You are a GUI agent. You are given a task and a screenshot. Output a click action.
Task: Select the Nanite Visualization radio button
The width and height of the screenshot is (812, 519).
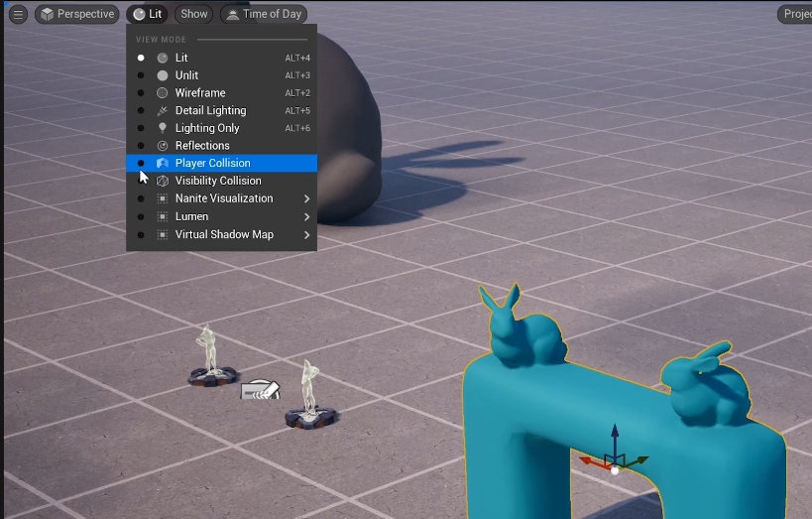pos(141,198)
